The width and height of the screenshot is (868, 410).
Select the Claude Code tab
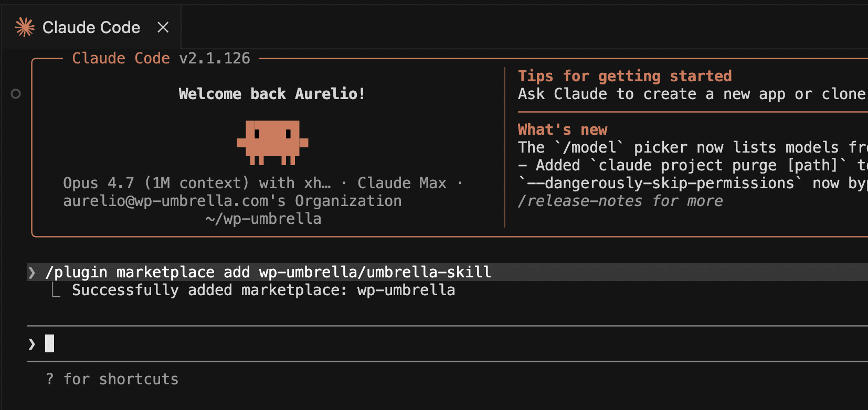(91, 27)
